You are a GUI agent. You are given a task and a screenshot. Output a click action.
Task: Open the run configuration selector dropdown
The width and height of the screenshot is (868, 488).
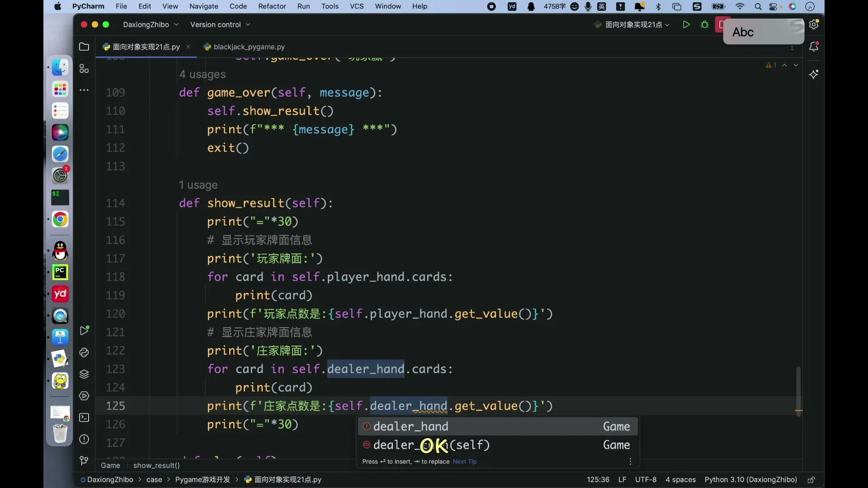(x=632, y=24)
